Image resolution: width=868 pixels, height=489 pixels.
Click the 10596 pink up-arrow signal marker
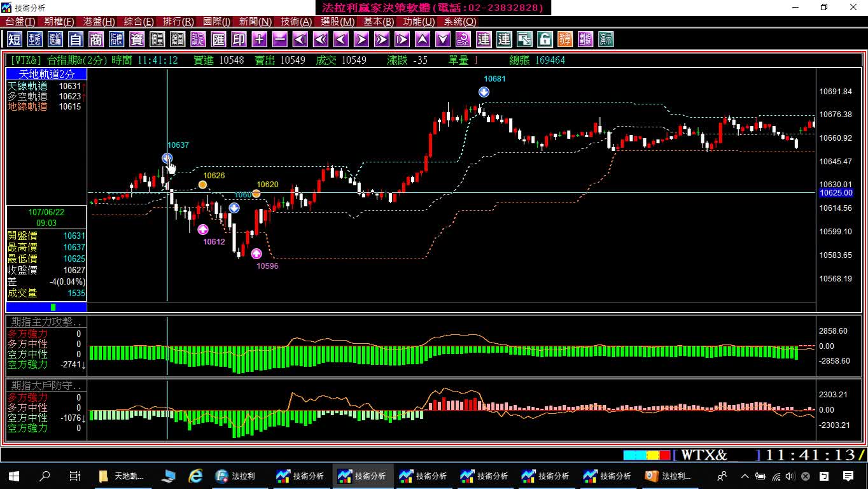tap(256, 253)
